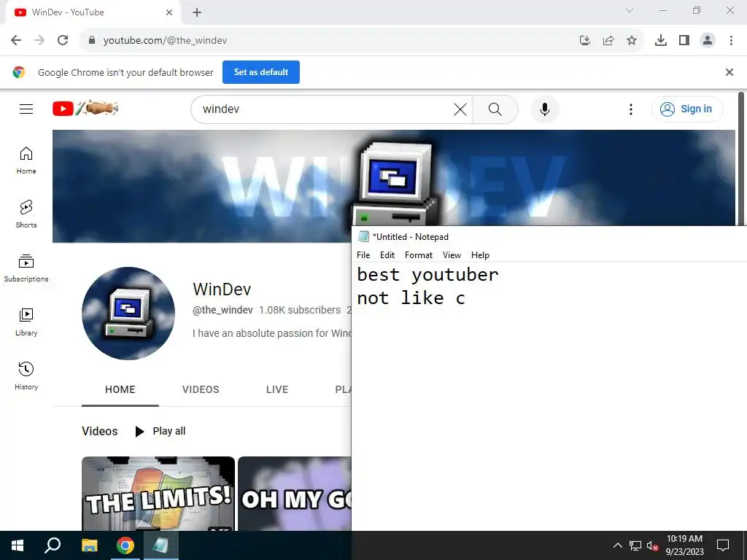Open Notepad Format menu
This screenshot has height=560, width=747.
tap(419, 255)
